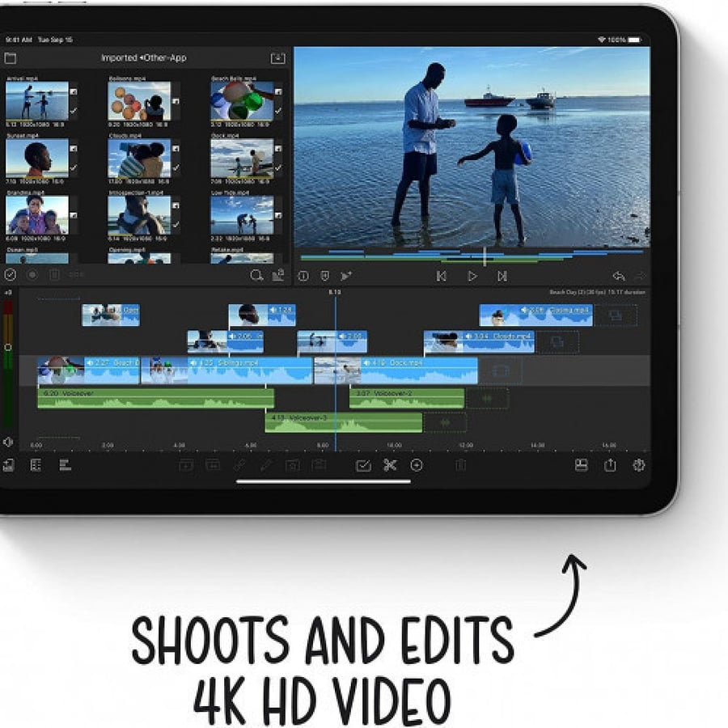Open the import download icon in library header

click(277, 58)
